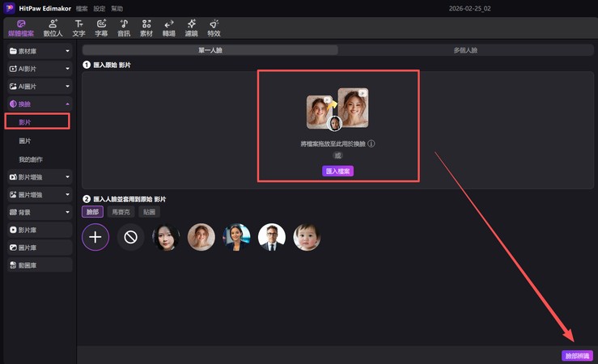This screenshot has height=364, width=598.
Task: Select the 貼圖 sticker tab
Action: coord(149,212)
